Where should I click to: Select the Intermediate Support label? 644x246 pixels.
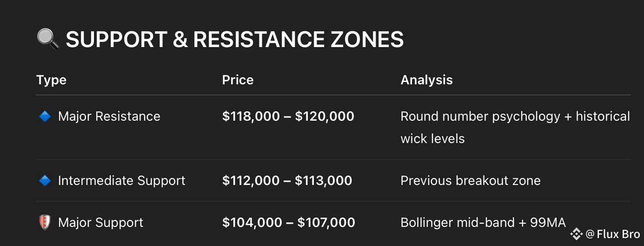coord(121,180)
